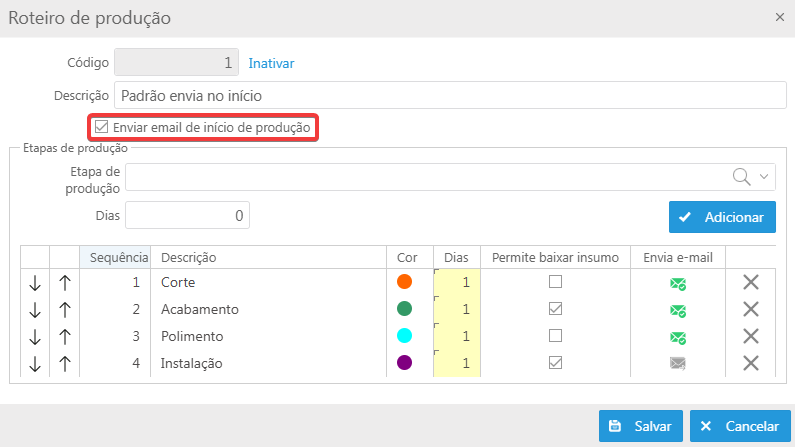Click the orange color swatch for Corte
This screenshot has height=447, width=795.
[405, 283]
